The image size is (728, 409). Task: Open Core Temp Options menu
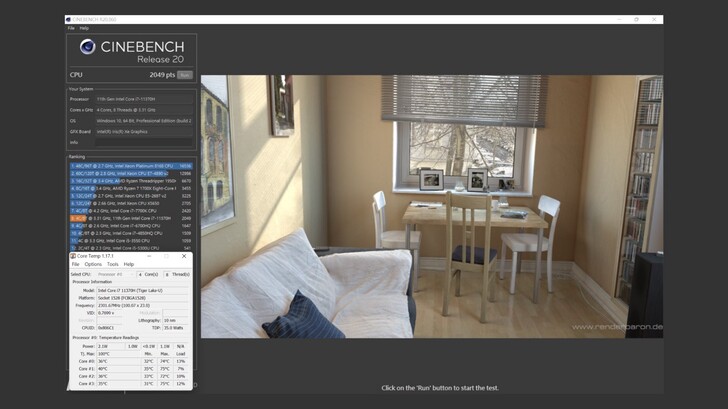(93, 264)
